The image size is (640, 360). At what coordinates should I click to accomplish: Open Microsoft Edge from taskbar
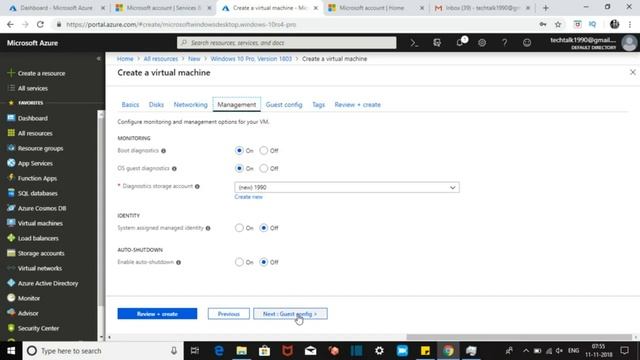point(219,351)
